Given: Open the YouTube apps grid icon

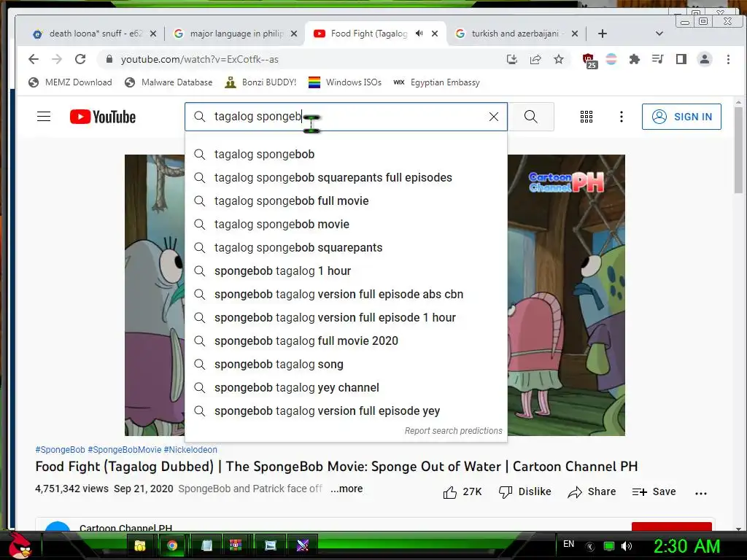Looking at the screenshot, I should coord(587,117).
